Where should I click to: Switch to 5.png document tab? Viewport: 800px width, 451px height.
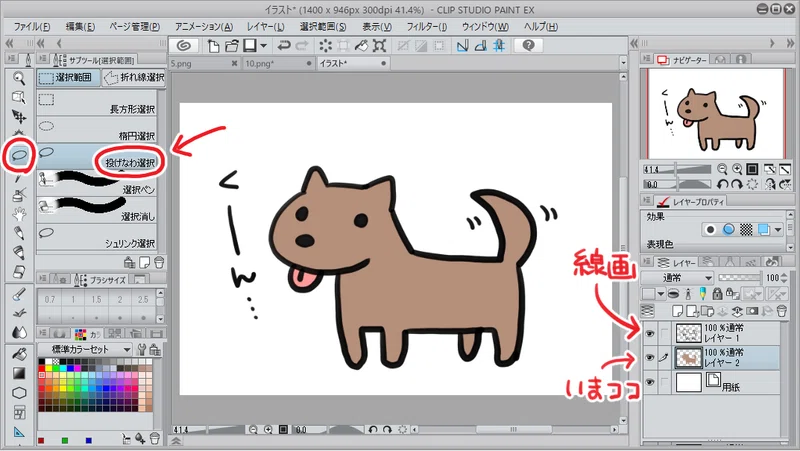click(x=205, y=63)
